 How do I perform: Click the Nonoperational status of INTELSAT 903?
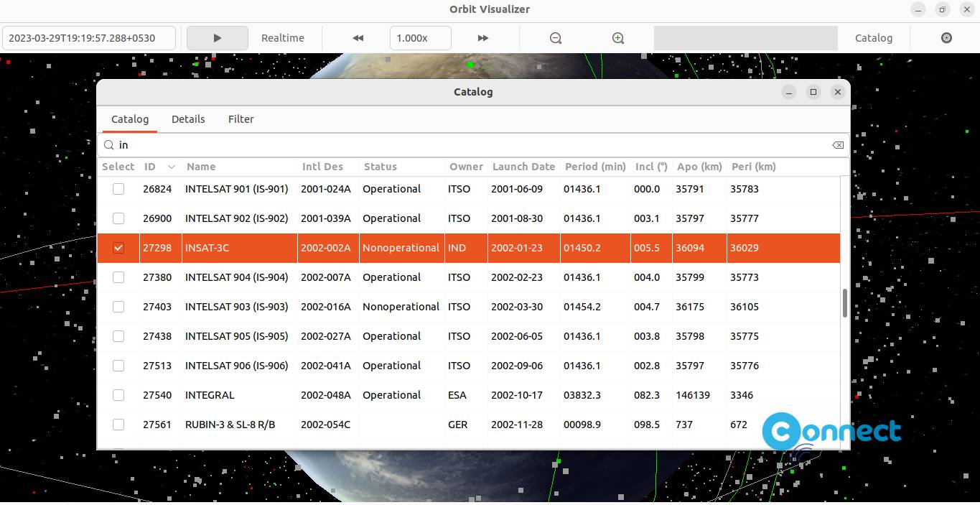401,307
